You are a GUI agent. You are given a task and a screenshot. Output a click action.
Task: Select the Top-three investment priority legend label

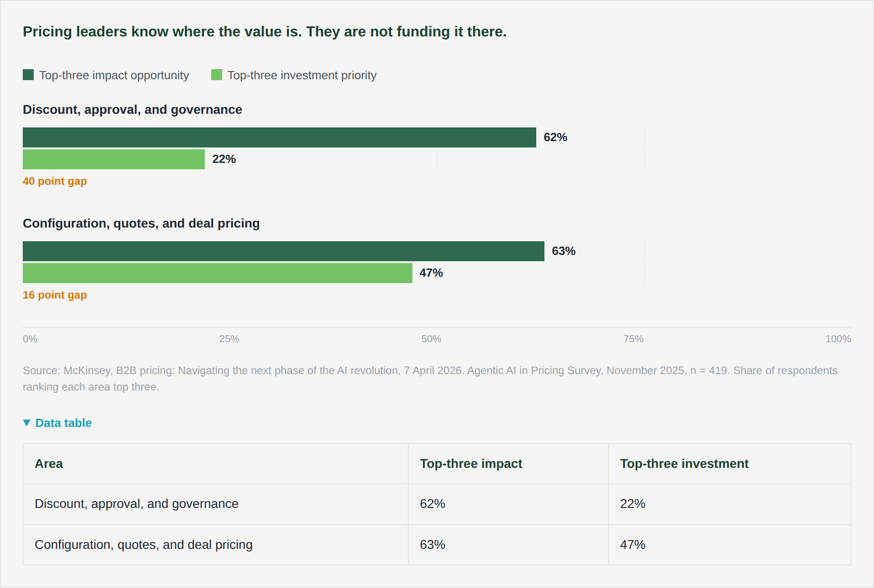pyautogui.click(x=302, y=75)
